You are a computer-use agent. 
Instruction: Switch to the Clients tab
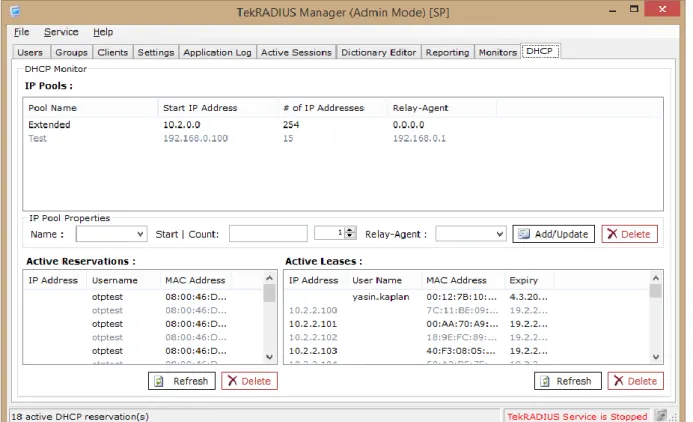(113, 52)
